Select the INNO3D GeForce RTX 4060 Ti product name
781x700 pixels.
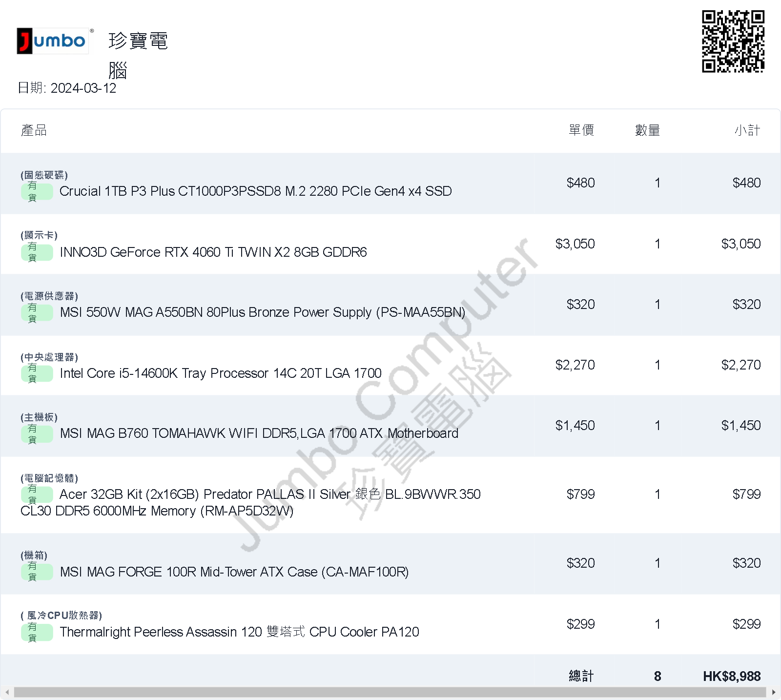tap(213, 252)
